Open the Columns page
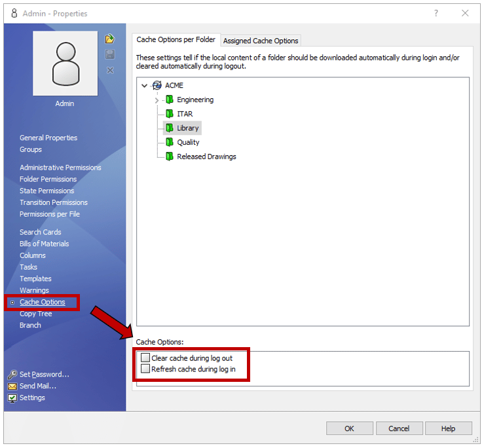The image size is (484, 448). pos(33,255)
